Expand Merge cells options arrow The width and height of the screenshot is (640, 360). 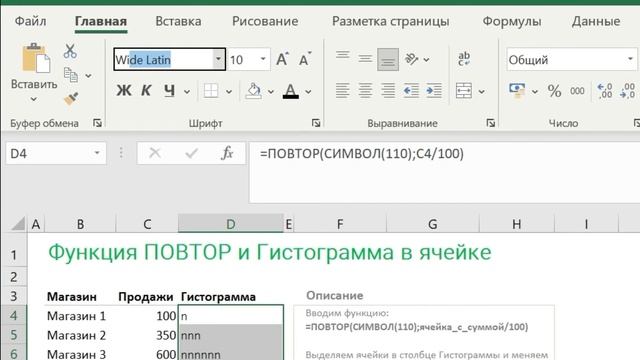tap(482, 92)
